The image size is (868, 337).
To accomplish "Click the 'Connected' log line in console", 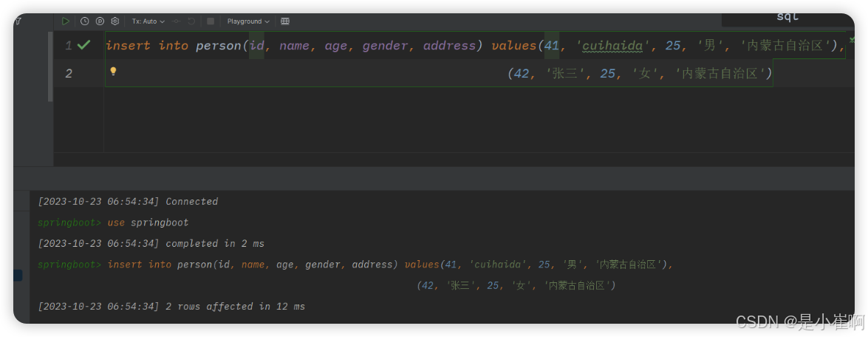I will point(128,202).
